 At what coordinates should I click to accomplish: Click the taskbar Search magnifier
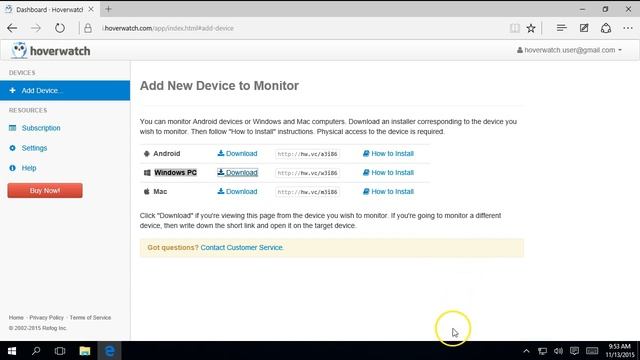click(x=36, y=351)
